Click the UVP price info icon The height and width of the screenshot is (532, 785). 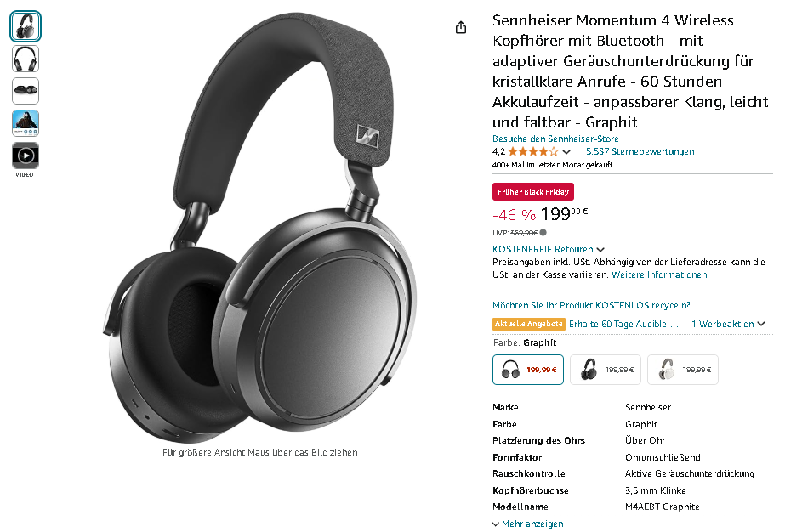[543, 232]
